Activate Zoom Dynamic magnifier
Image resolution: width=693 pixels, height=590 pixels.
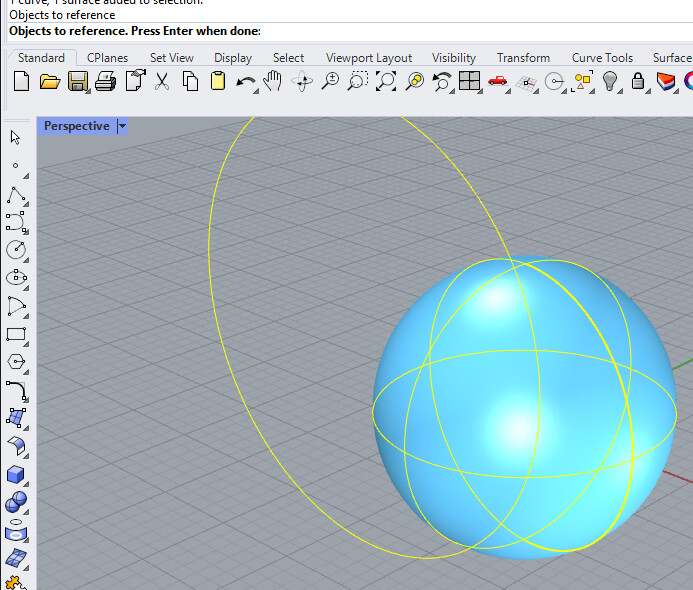pos(330,81)
